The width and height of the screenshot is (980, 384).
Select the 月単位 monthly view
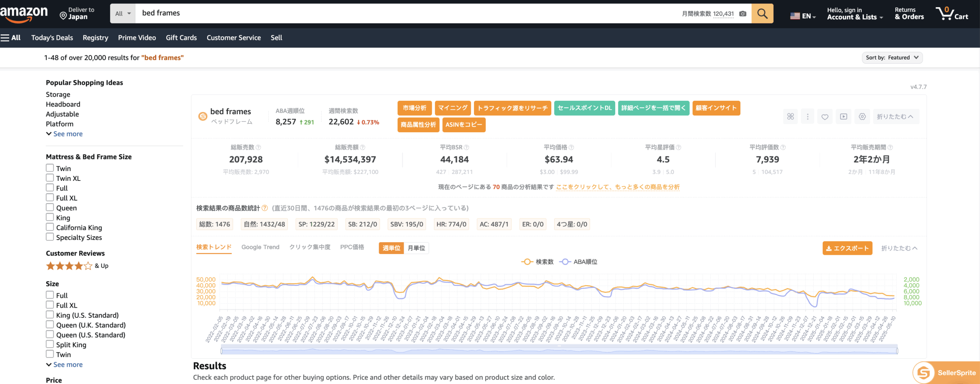(x=416, y=248)
